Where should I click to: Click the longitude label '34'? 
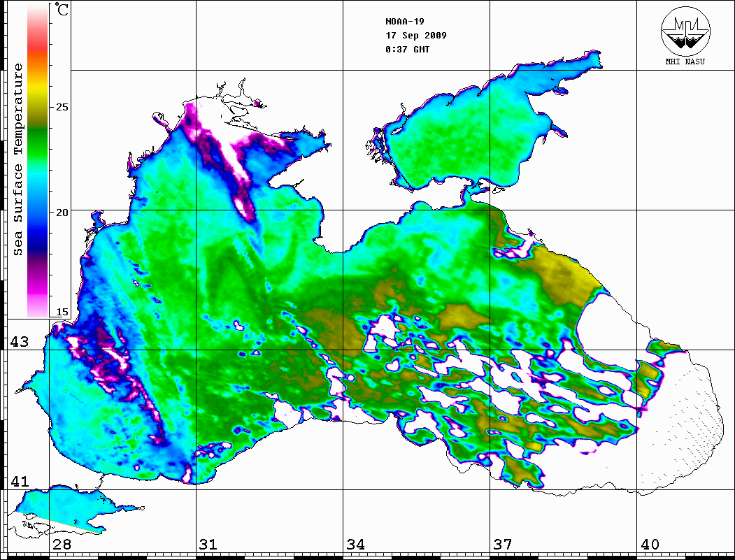point(356,544)
